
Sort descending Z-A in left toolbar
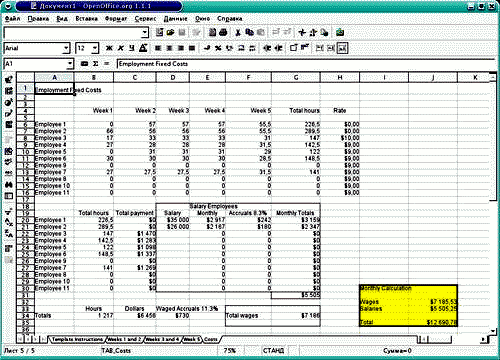click(9, 234)
